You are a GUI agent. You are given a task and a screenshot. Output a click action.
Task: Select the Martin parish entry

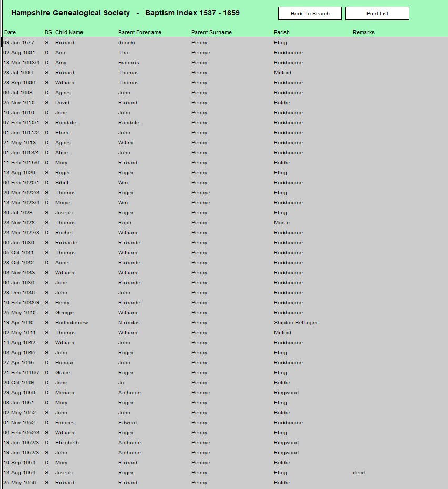tap(281, 223)
